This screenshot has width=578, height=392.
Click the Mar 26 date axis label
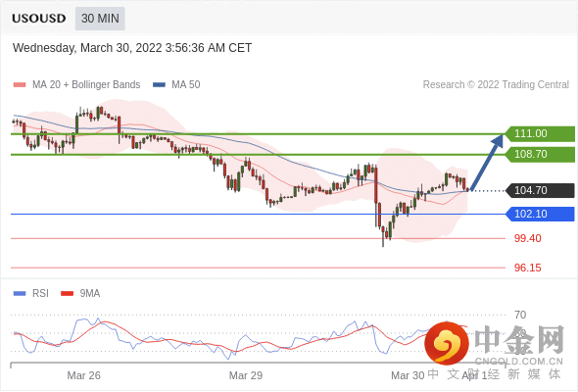83,375
